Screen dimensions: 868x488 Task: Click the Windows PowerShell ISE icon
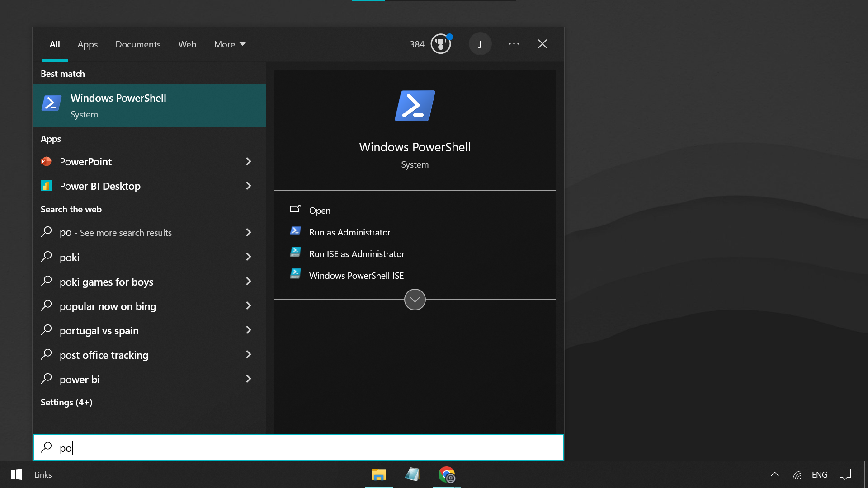(x=296, y=274)
